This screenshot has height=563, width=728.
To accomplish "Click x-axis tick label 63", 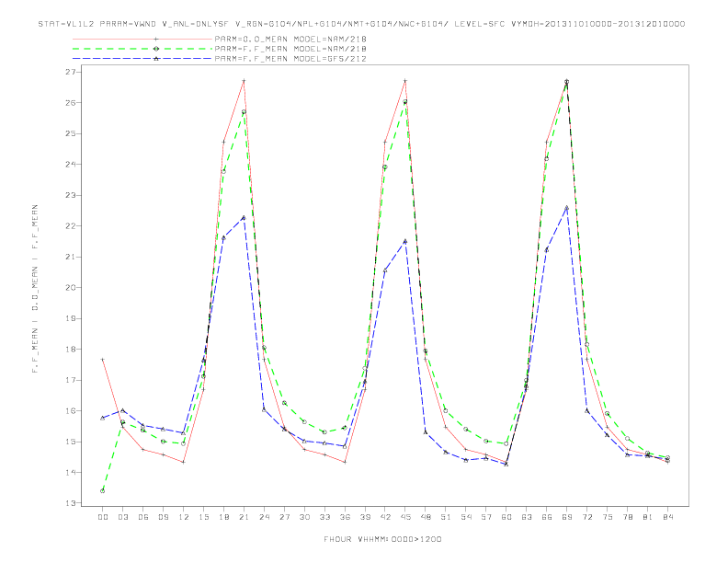I will pos(527,517).
